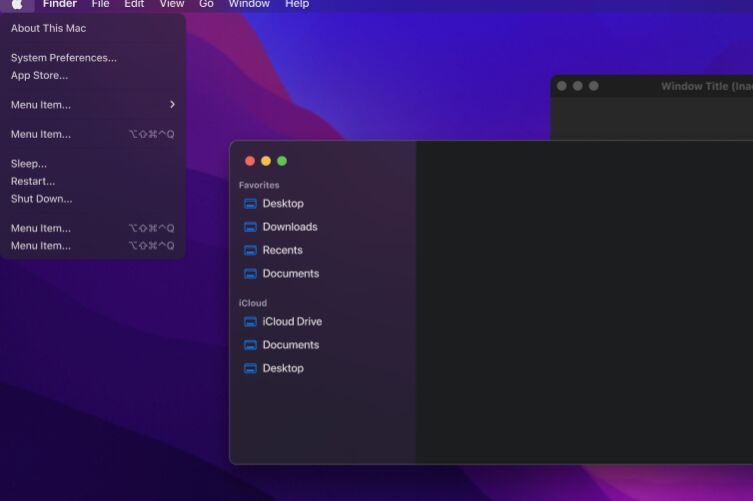This screenshot has width=753, height=501.
Task: Choose Sleep from the Apple menu
Action: [93, 164]
